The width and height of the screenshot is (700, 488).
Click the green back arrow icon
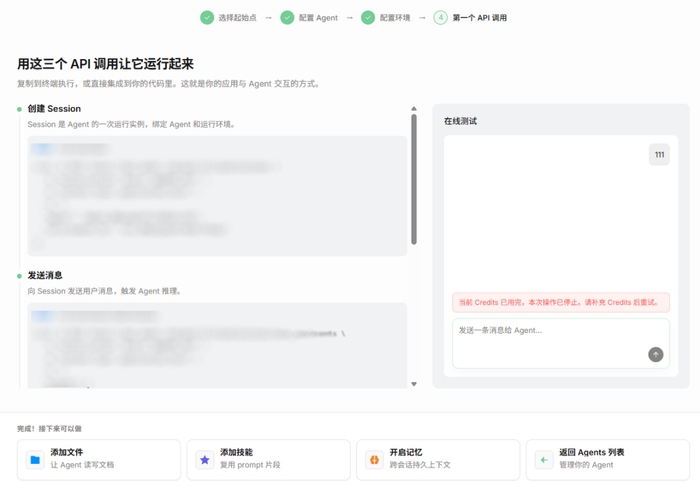click(544, 460)
